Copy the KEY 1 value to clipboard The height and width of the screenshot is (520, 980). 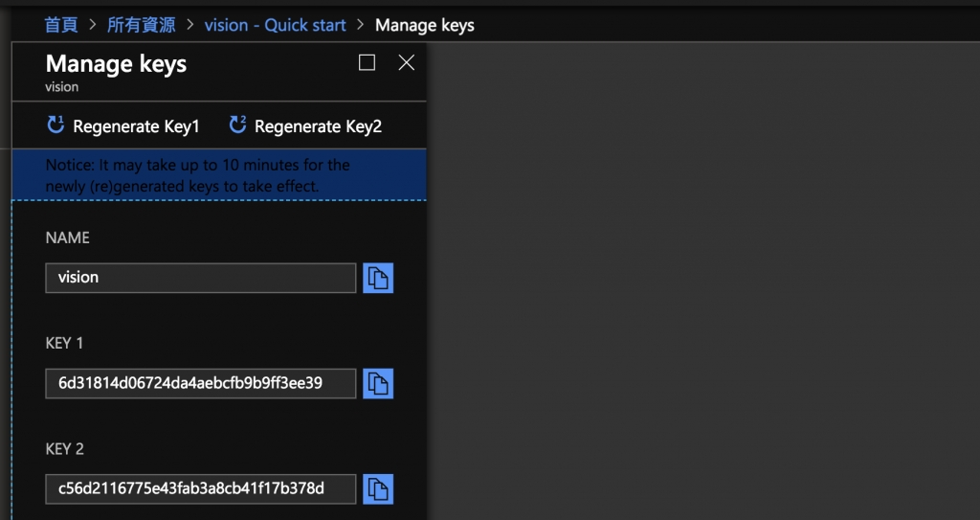[378, 384]
